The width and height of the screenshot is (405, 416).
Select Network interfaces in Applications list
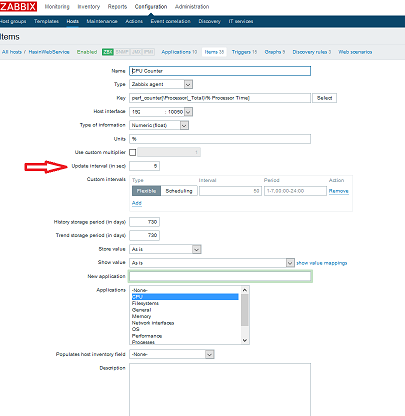[185, 323]
